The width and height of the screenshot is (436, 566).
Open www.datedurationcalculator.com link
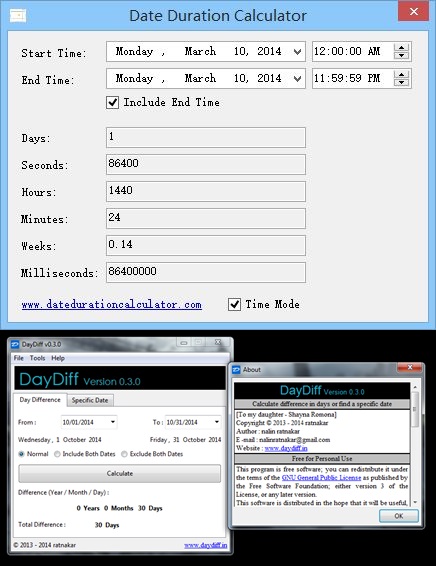pos(112,304)
